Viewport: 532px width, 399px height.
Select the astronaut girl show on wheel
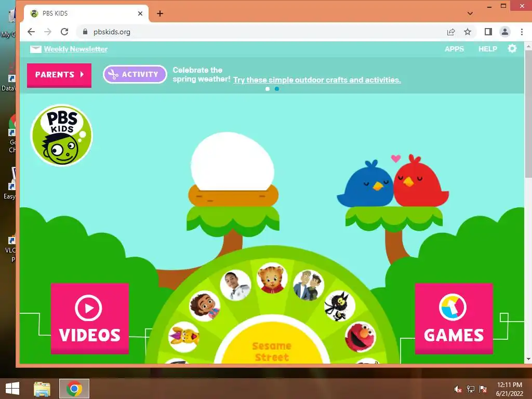(235, 285)
